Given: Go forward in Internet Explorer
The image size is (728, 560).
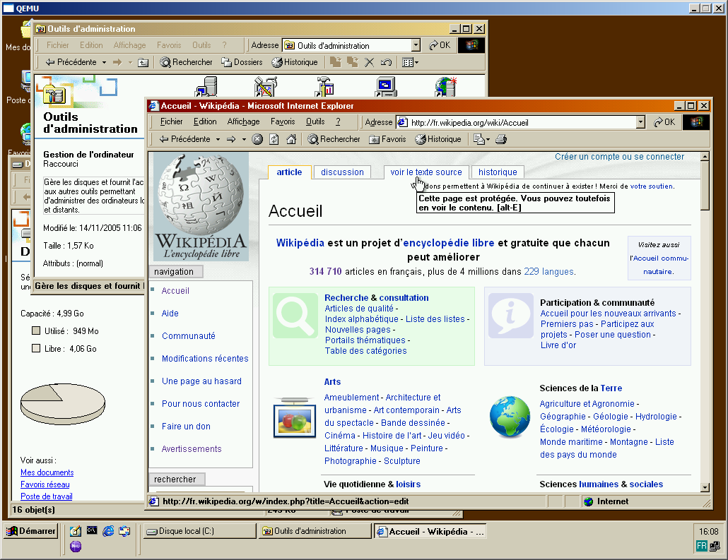Looking at the screenshot, I should 231,139.
